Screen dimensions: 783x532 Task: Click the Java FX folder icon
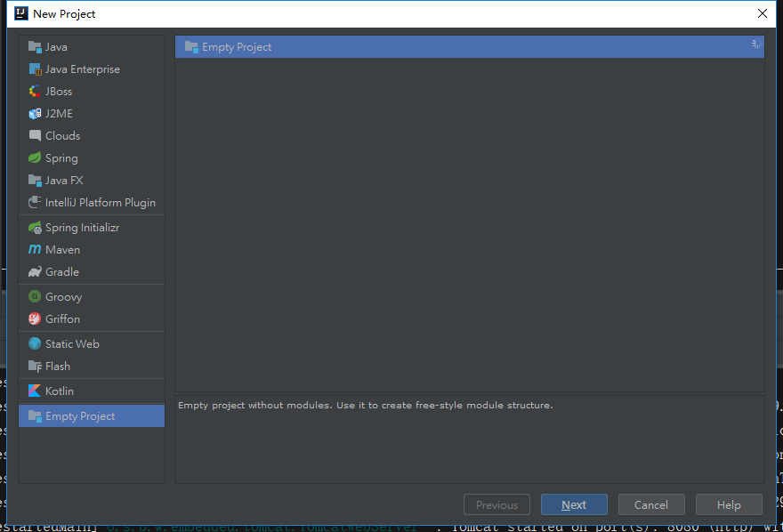click(x=35, y=181)
